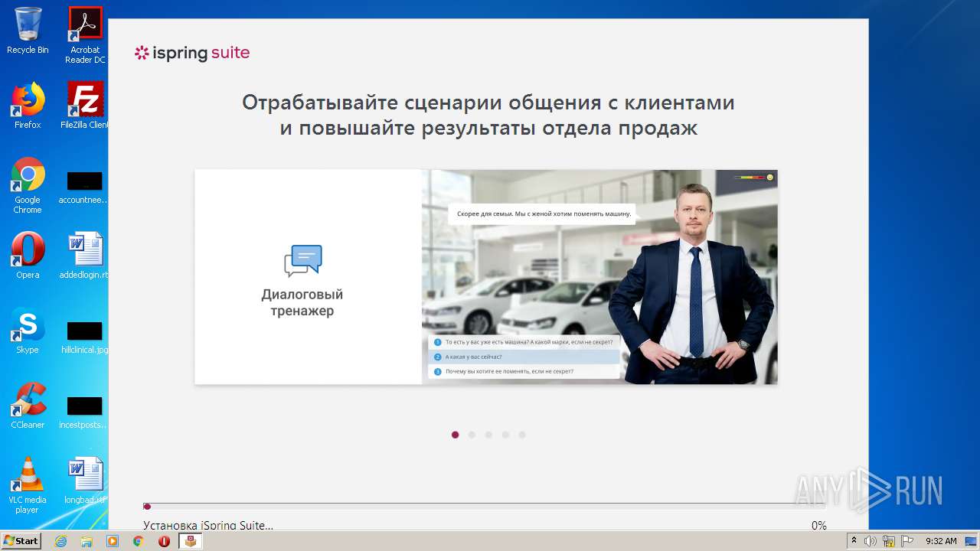
Task: Select the iSpring installer taskbar button
Action: point(191,541)
